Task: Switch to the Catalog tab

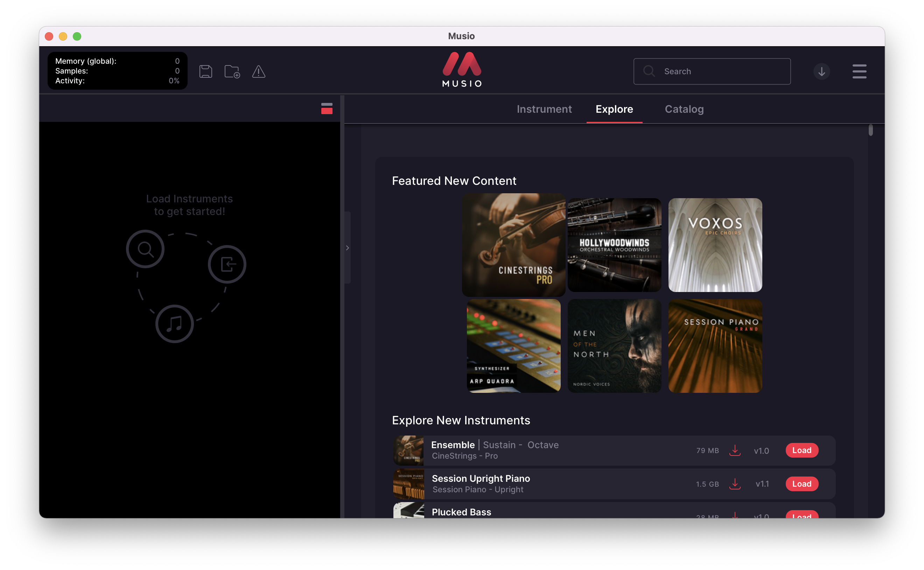Action: [684, 109]
